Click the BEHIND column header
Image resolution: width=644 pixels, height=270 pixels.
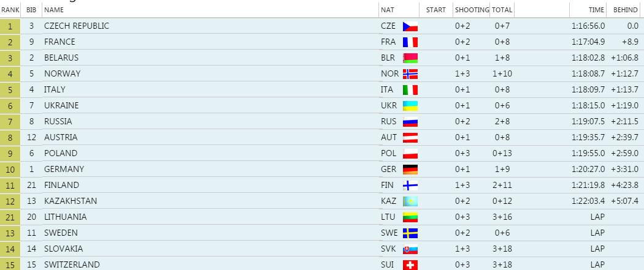click(x=626, y=10)
